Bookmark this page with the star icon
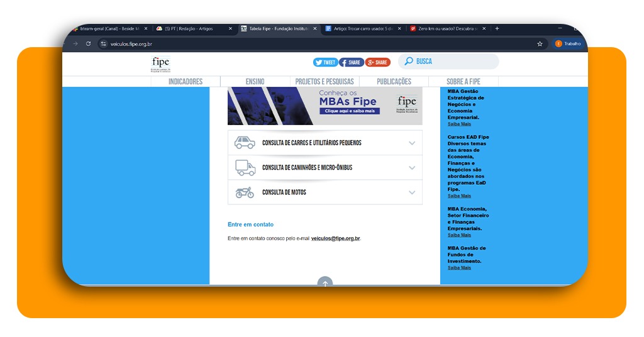This screenshot has height=337, width=644. point(540,44)
